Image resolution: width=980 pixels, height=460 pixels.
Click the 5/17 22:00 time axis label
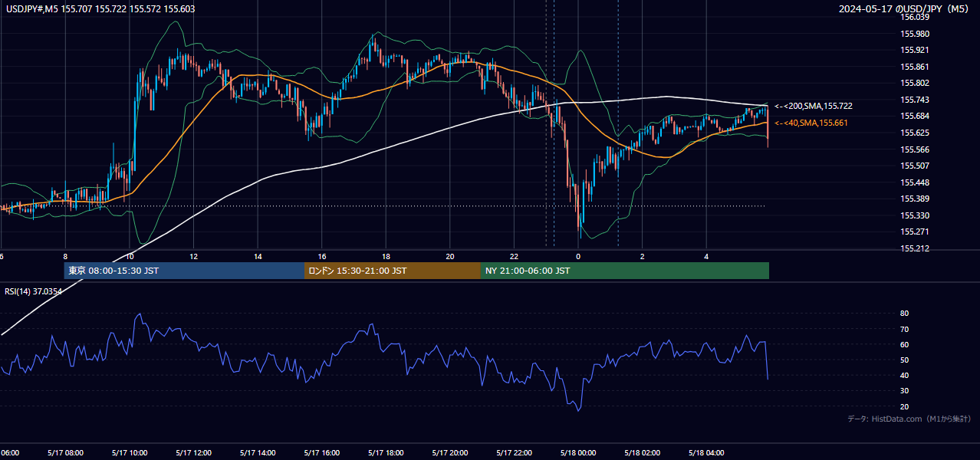click(514, 452)
